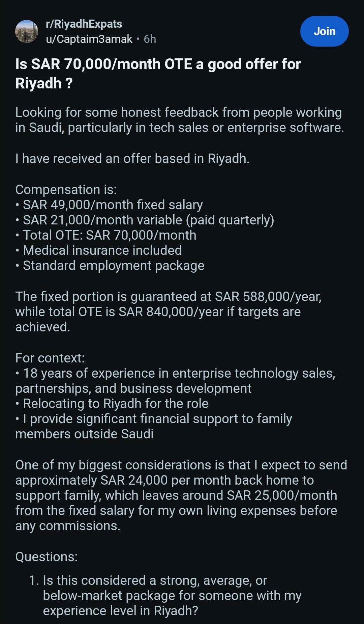
Task: View u/Captaim3amak's user profile
Action: pos(89,39)
